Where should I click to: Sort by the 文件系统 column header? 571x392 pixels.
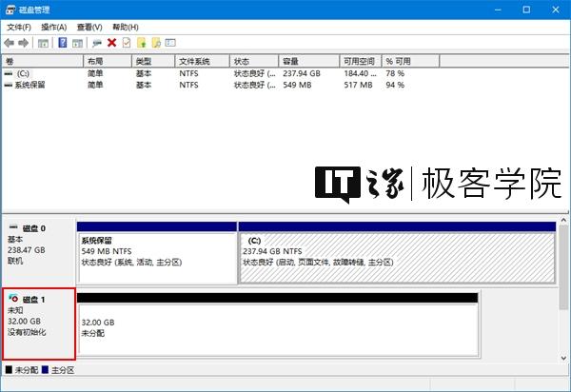pos(203,61)
